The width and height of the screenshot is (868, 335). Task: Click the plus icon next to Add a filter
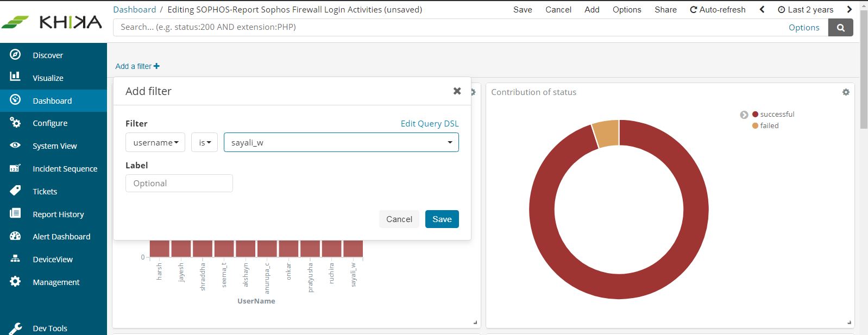coord(156,66)
